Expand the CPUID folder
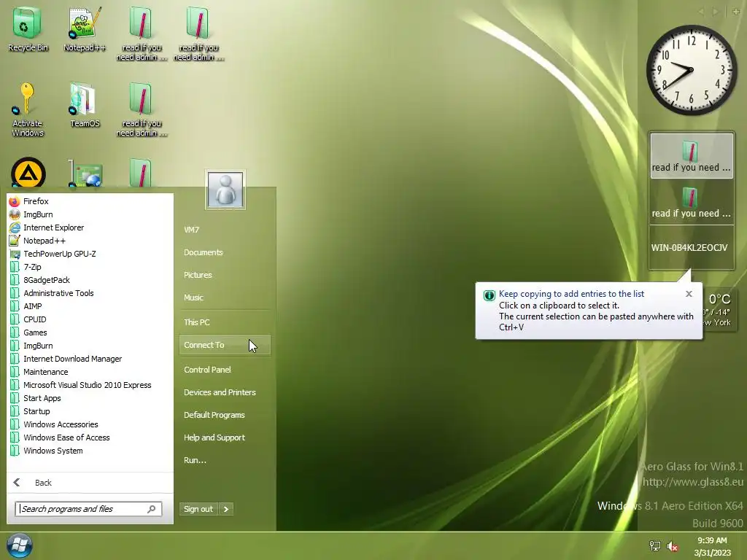 [x=35, y=319]
